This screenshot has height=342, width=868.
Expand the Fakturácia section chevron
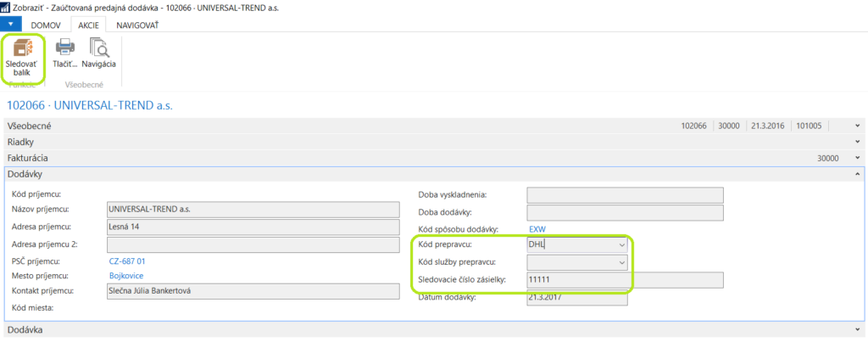[858, 158]
